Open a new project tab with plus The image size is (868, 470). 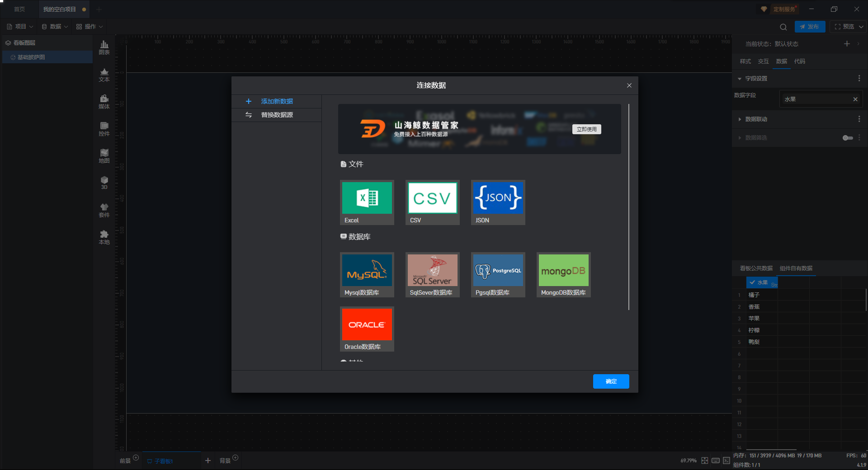(x=99, y=9)
